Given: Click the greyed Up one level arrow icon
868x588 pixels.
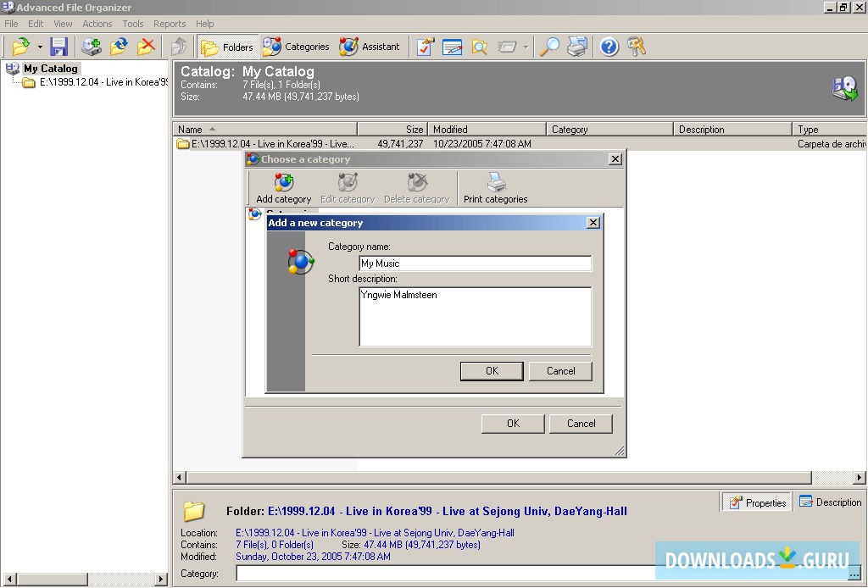Looking at the screenshot, I should [x=178, y=47].
